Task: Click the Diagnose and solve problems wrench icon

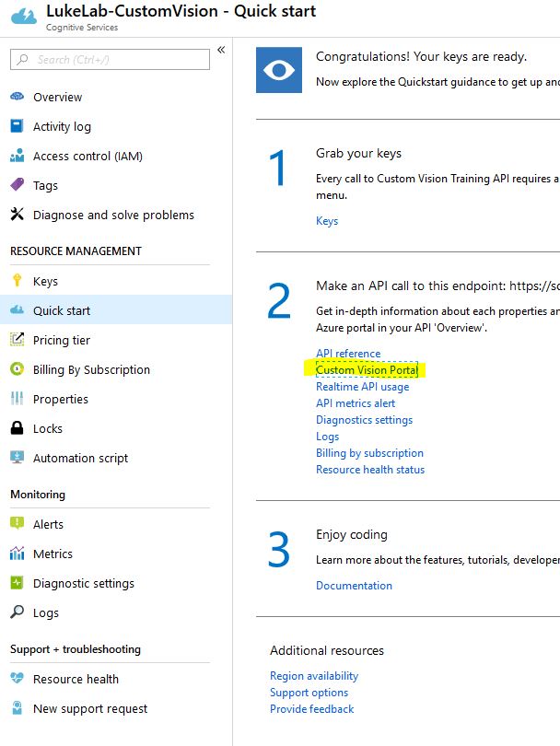Action: pos(17,214)
